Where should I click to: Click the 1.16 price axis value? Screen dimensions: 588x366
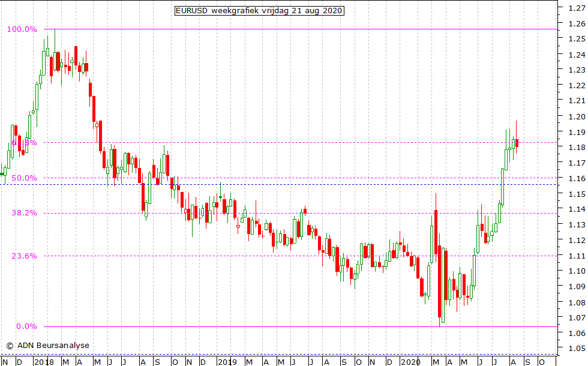[x=577, y=179]
